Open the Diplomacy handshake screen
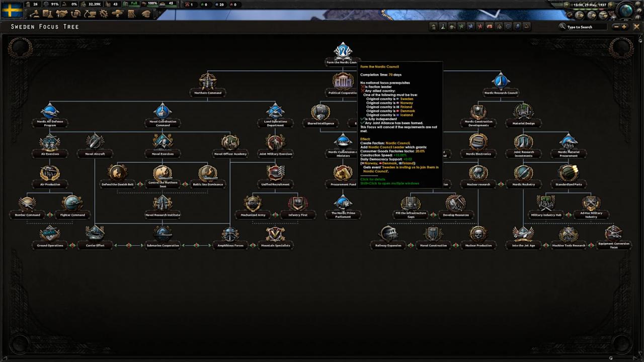 (x=61, y=14)
